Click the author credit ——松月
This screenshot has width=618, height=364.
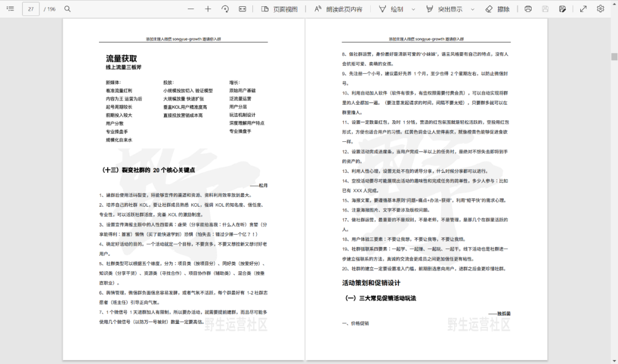259,185
